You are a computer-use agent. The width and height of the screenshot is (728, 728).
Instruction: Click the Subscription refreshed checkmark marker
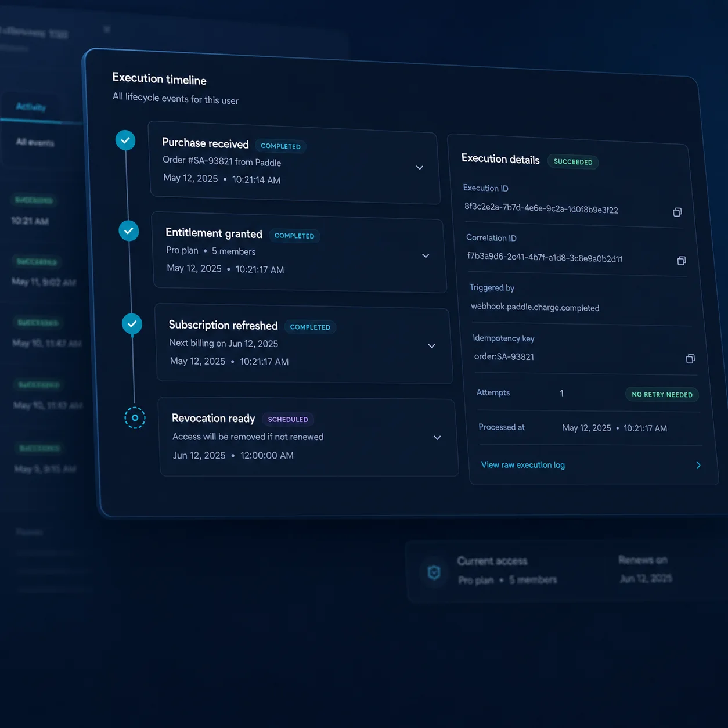point(132,324)
